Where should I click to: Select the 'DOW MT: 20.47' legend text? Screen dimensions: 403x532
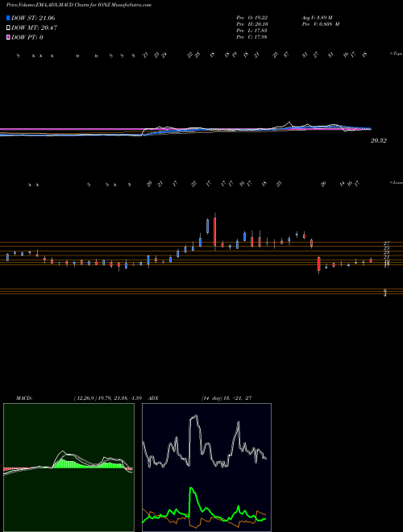click(34, 28)
